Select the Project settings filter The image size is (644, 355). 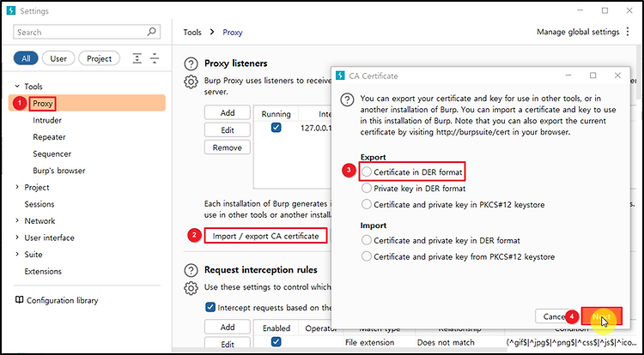99,58
